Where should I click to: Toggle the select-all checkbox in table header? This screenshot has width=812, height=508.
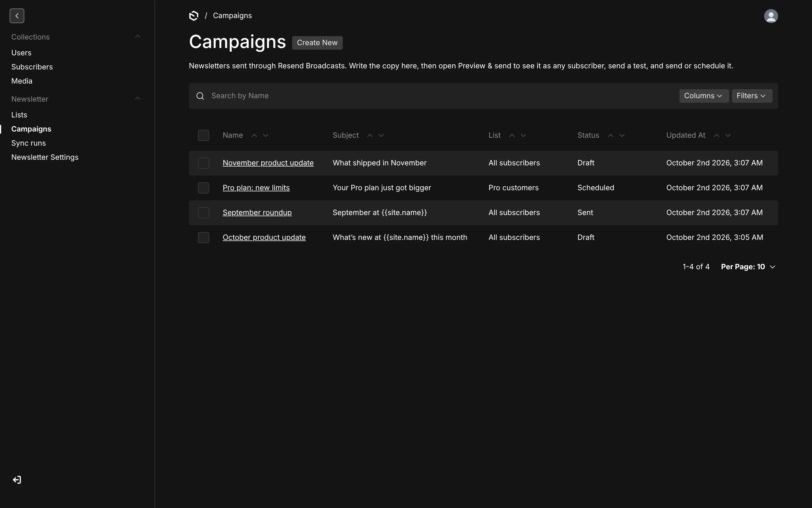[204, 135]
